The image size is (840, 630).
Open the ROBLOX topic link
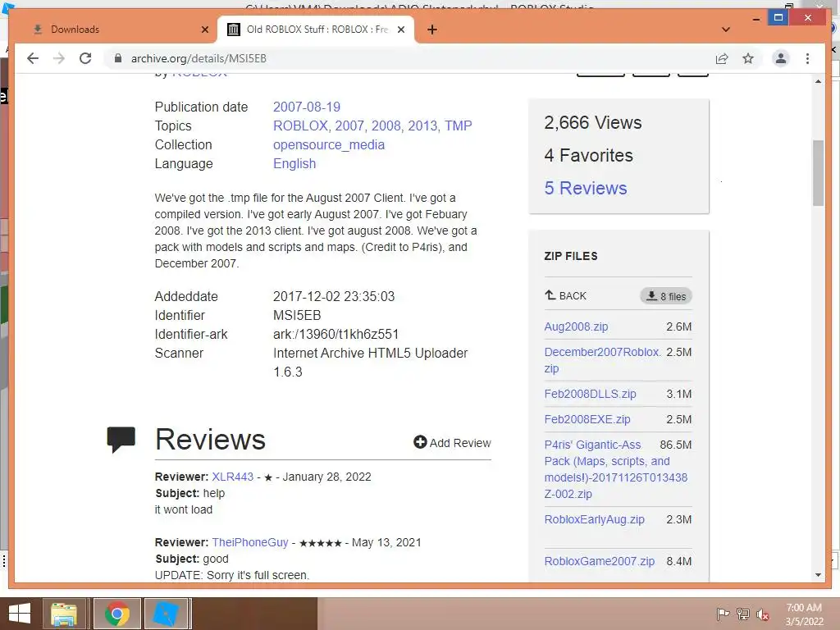(x=300, y=126)
